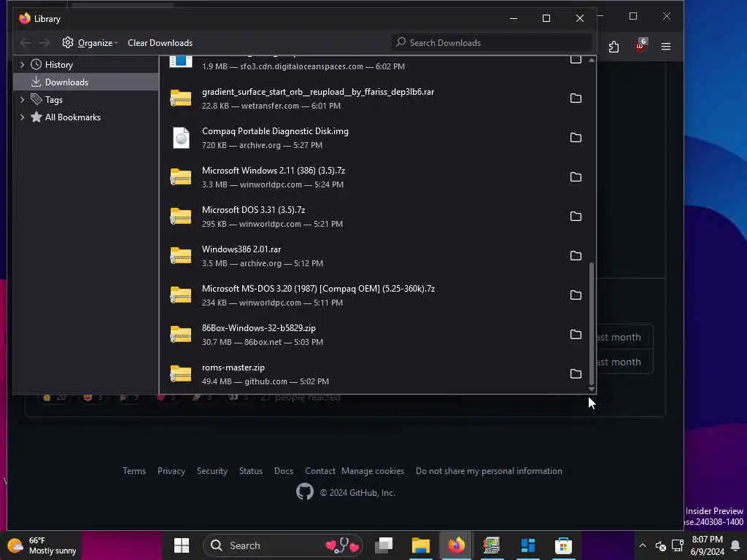Click the scrollbar up arrow in downloads list
Viewport: 747px width, 560px height.
(592, 60)
